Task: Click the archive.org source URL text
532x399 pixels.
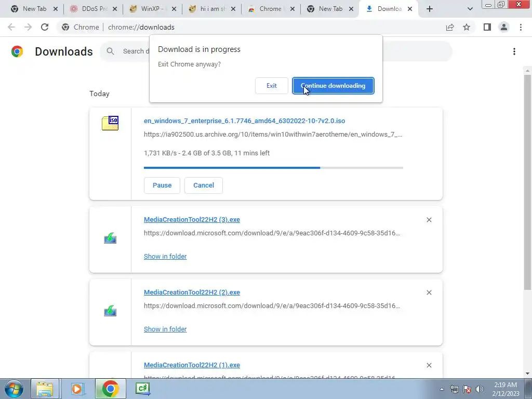Action: click(273, 135)
